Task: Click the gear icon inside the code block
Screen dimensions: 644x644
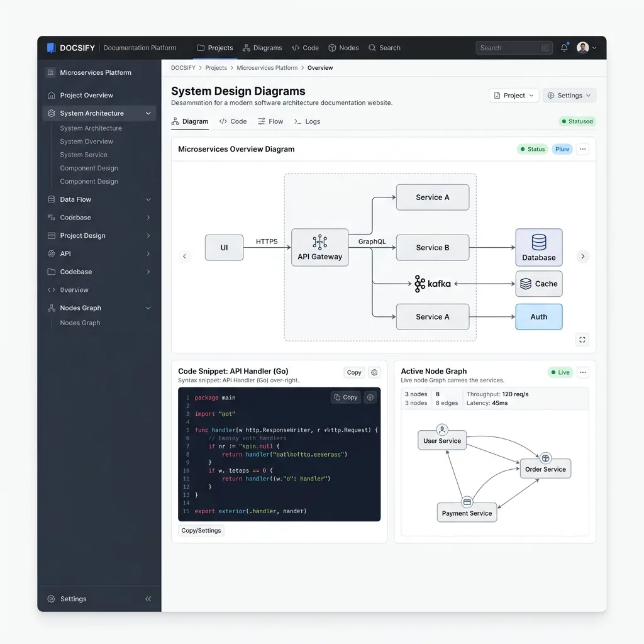Action: [370, 397]
